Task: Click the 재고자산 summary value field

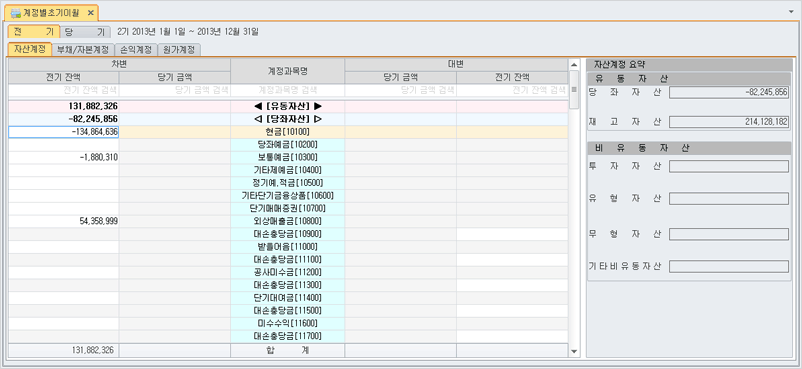Action: [x=729, y=122]
